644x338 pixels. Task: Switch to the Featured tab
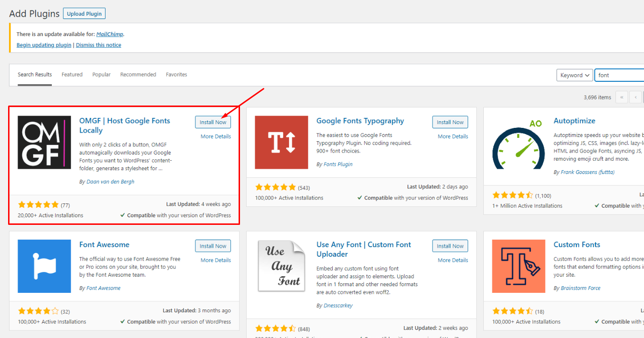click(x=72, y=74)
